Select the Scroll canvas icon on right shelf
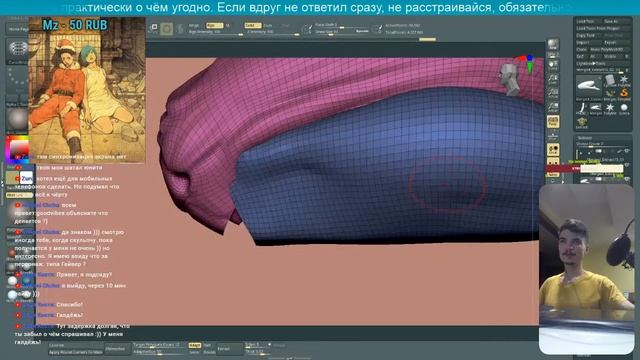 553,66
